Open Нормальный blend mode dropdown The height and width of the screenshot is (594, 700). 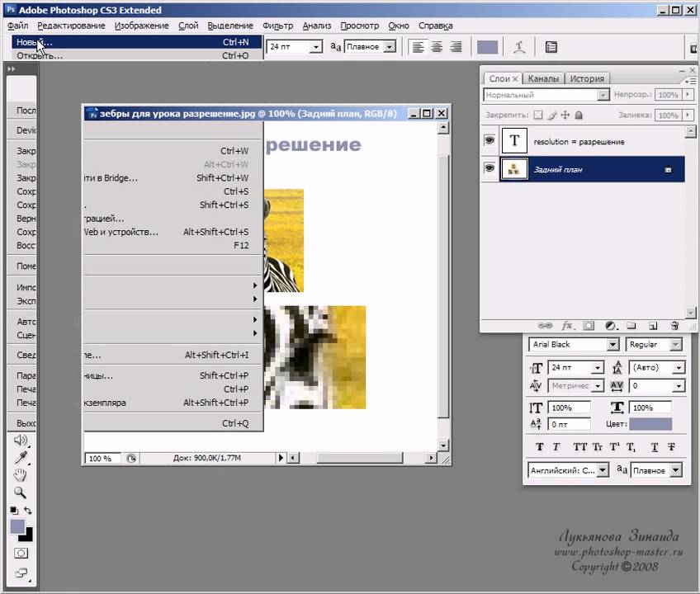[603, 95]
